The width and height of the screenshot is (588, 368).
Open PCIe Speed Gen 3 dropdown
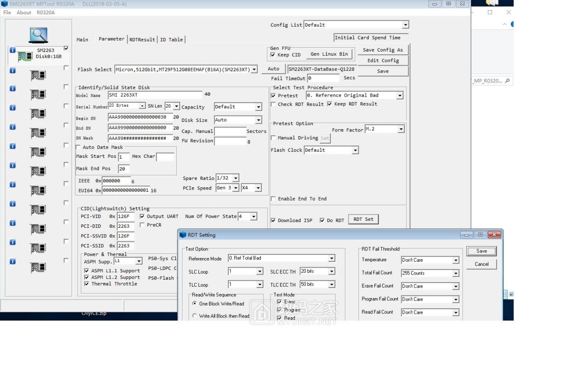(x=236, y=188)
